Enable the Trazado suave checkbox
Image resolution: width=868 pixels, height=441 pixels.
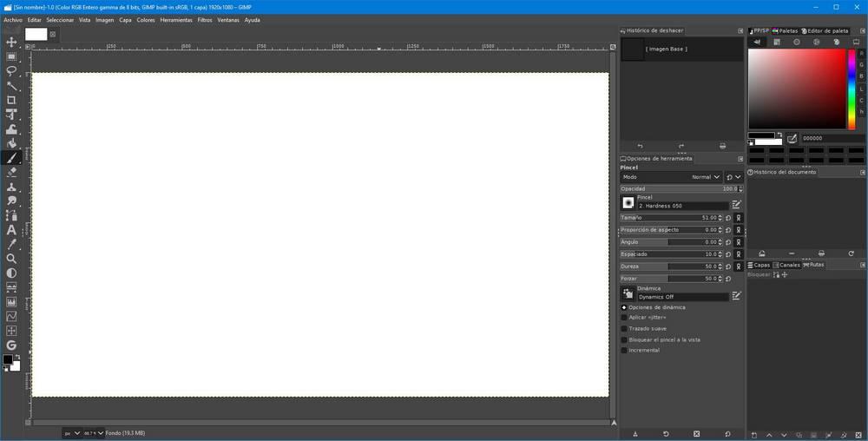(624, 329)
